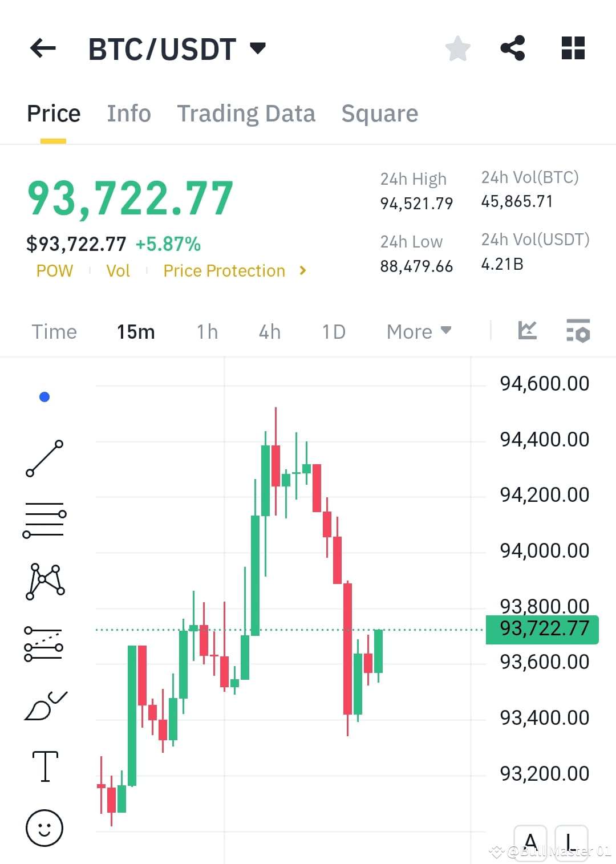Select the brush drawing tool

pyautogui.click(x=44, y=704)
